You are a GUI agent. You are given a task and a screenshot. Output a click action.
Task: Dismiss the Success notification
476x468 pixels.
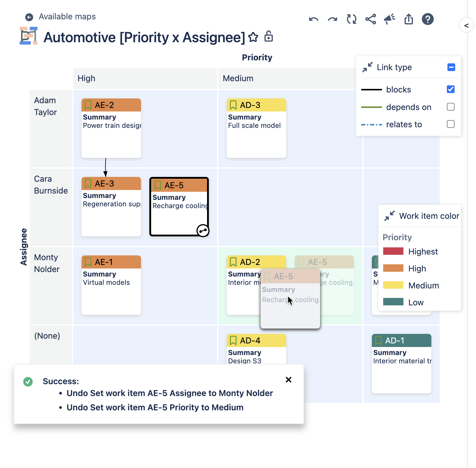[x=288, y=380]
